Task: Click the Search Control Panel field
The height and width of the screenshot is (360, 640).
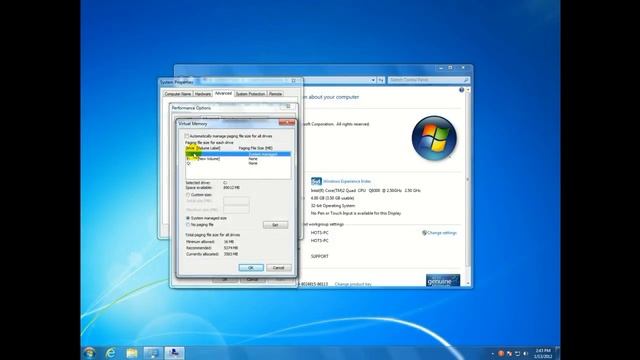Action: tap(429, 80)
